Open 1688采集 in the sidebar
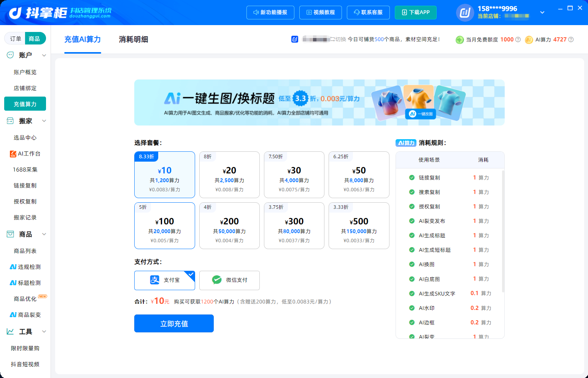The image size is (588, 378). (25, 170)
